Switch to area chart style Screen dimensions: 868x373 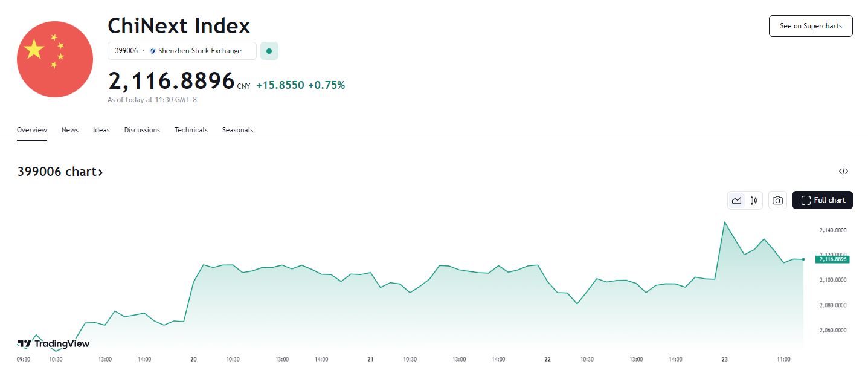[x=736, y=201]
